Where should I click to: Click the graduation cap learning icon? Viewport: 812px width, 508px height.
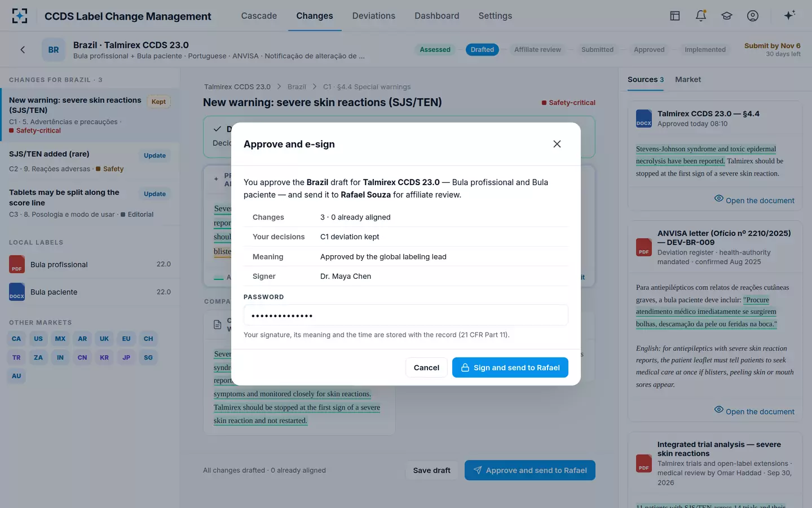tap(727, 16)
